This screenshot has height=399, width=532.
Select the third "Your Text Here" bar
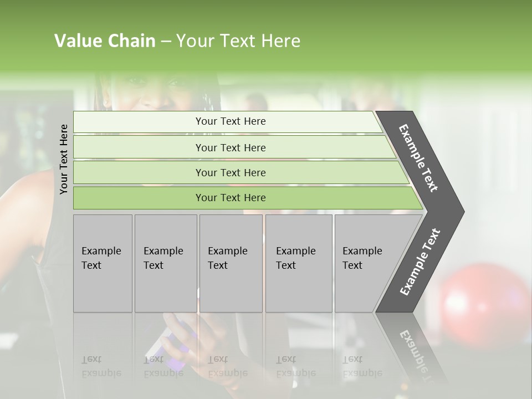[x=230, y=172]
